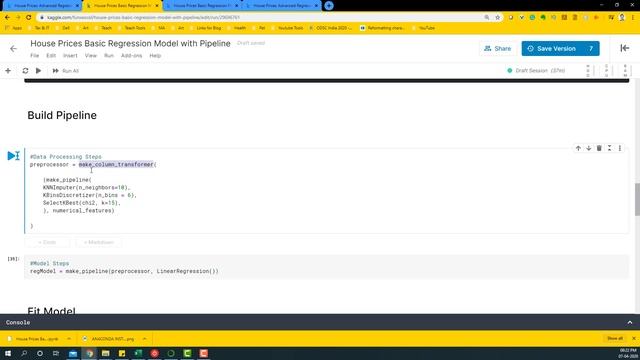This screenshot has width=640, height=360.
Task: Click Run All in notebook toolbar
Action: 65,71
